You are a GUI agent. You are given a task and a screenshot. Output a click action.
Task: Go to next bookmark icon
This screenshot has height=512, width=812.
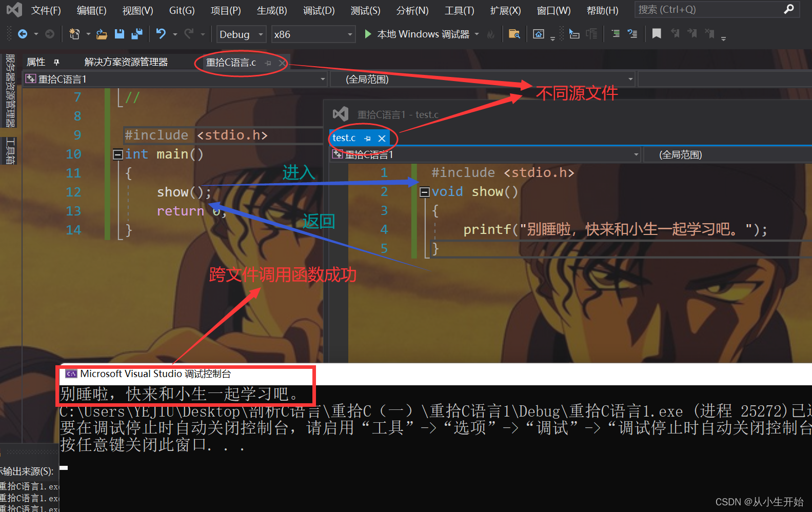(x=692, y=34)
